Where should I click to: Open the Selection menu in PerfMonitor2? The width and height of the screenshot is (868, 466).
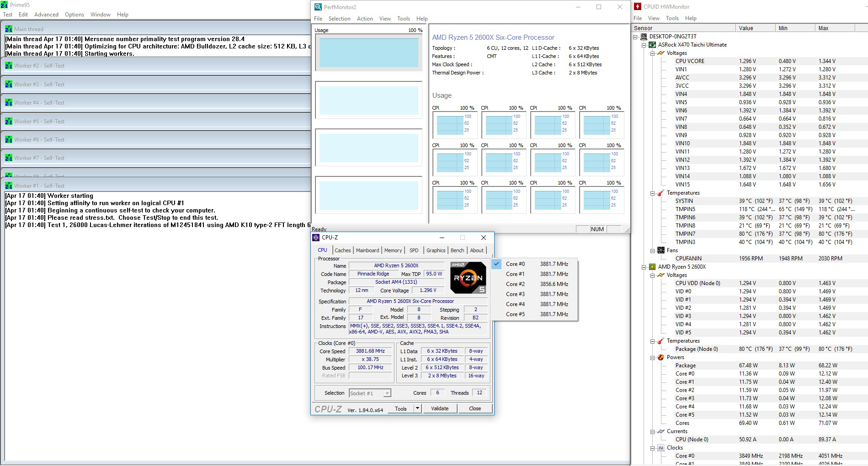coord(339,19)
